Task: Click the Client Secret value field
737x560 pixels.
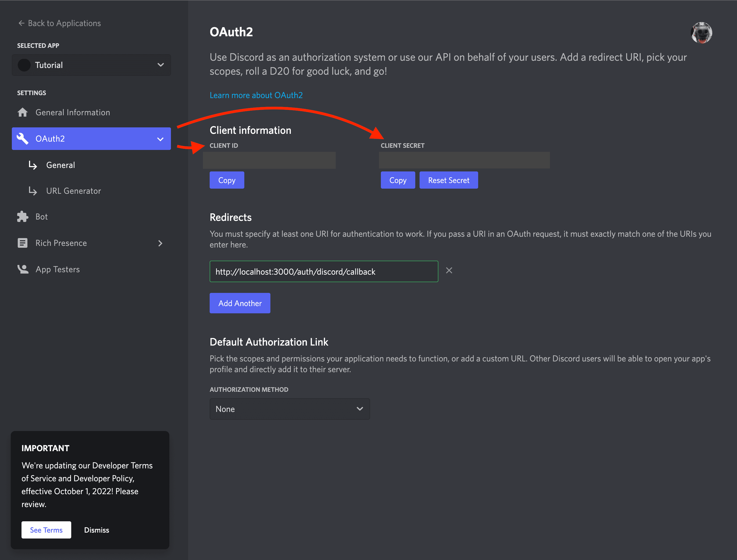Action: click(464, 160)
